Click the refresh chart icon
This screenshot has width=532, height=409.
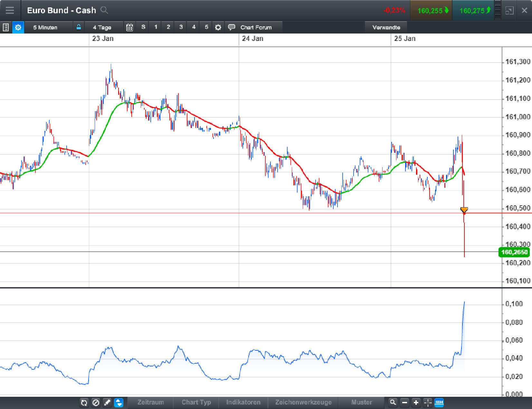click(x=84, y=403)
